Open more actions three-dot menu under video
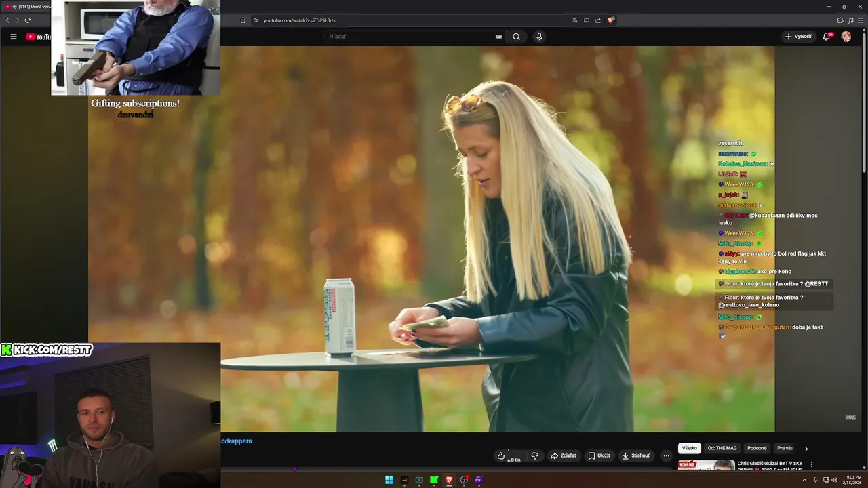This screenshot has width=868, height=488. (x=666, y=456)
